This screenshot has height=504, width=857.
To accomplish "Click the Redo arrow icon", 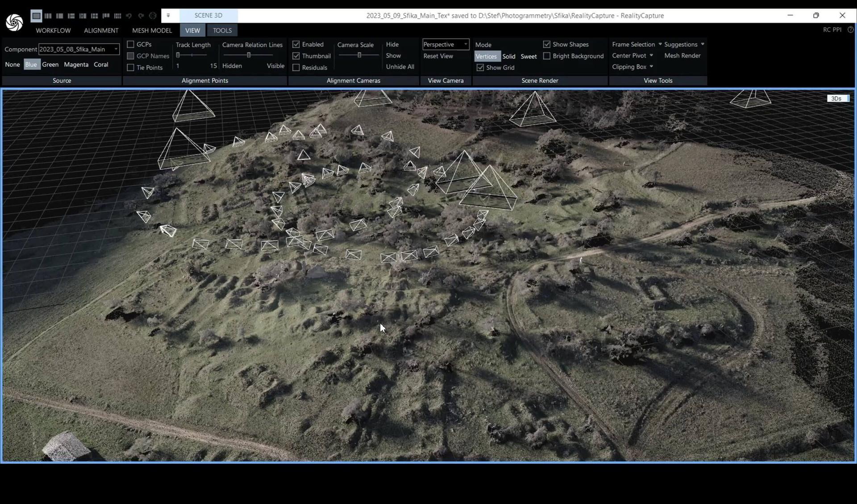I will (x=141, y=16).
